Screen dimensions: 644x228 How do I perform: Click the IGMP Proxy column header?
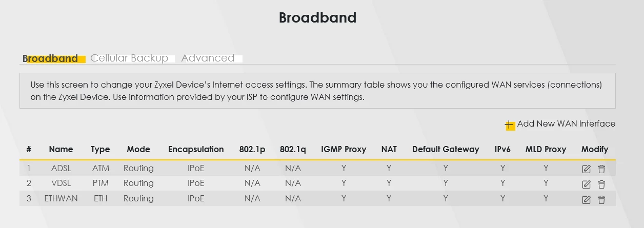(344, 150)
